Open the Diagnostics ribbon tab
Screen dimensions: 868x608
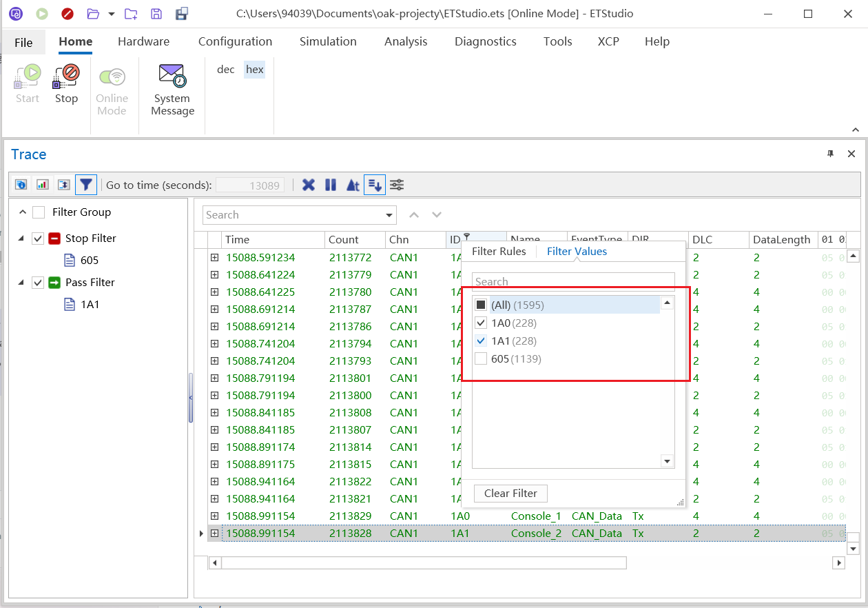click(485, 41)
